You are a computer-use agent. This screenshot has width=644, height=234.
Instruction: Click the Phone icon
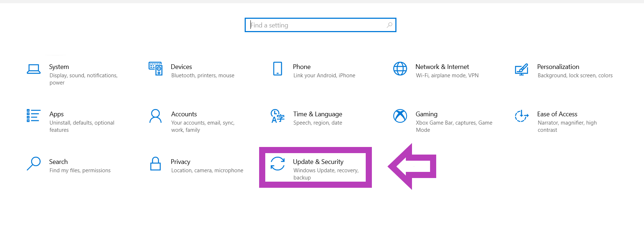click(278, 69)
